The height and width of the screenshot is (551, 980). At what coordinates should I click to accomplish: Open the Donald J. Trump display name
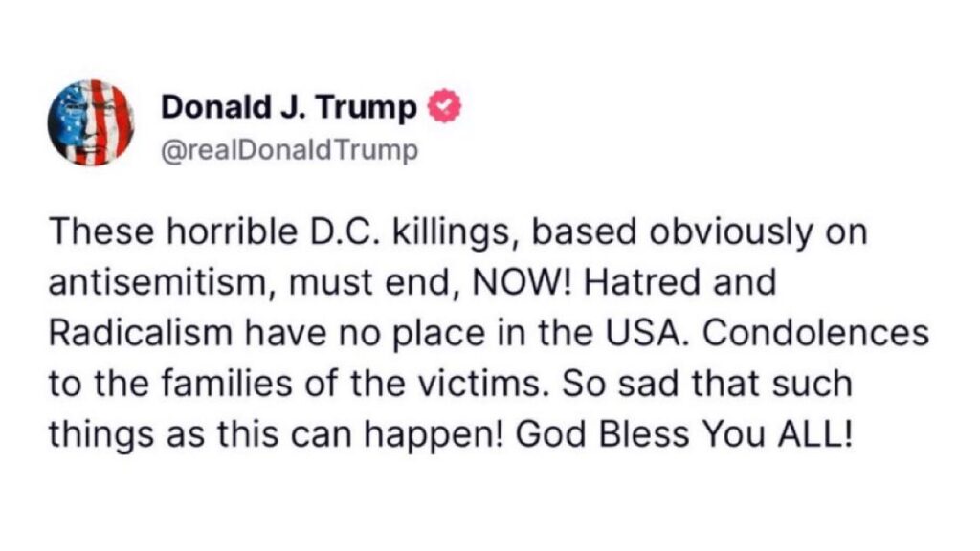coord(289,108)
